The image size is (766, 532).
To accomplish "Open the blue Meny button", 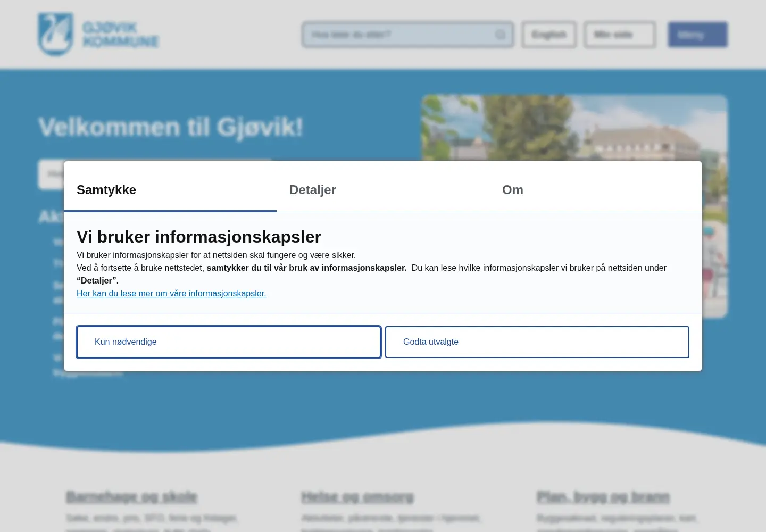I will point(697,35).
